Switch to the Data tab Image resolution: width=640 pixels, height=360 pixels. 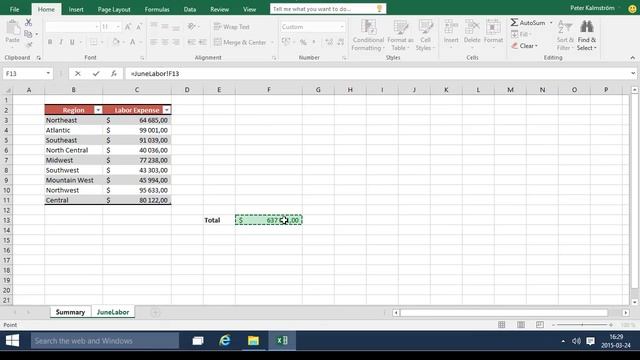click(x=189, y=9)
